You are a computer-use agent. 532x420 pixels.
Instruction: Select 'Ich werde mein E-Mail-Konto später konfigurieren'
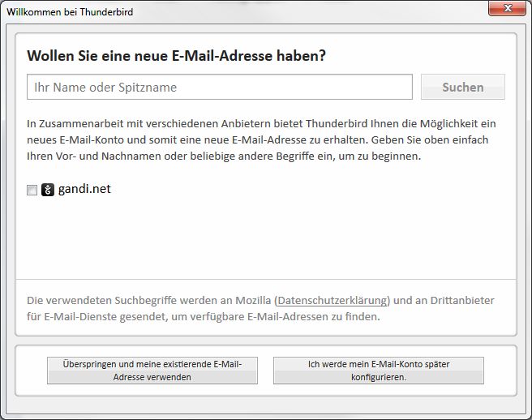[x=379, y=371]
